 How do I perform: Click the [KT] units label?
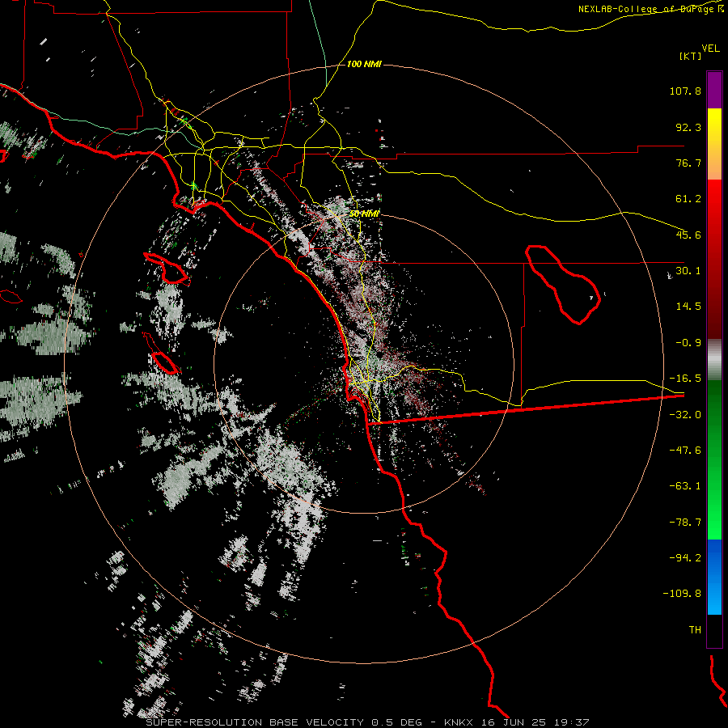tap(690, 56)
